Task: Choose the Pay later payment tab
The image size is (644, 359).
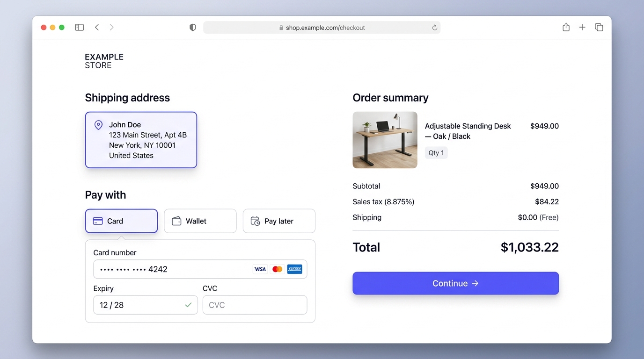Action: (279, 221)
